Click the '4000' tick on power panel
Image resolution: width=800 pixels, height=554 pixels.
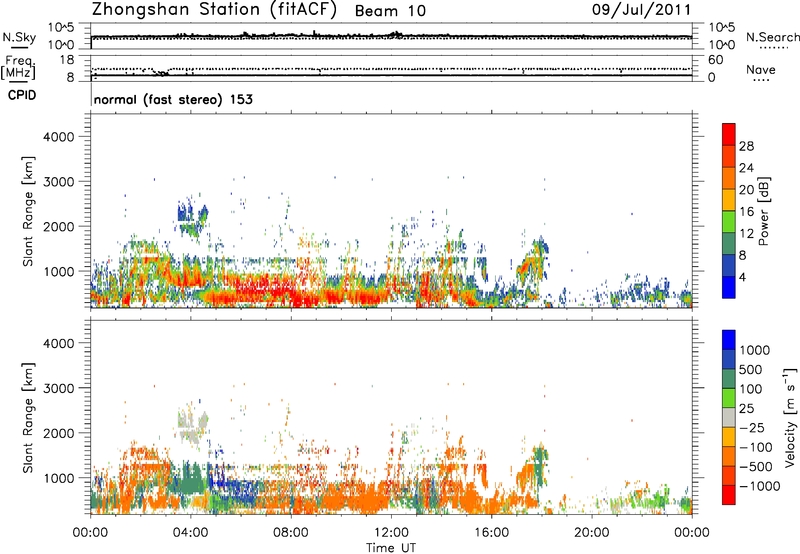pyautogui.click(x=59, y=137)
